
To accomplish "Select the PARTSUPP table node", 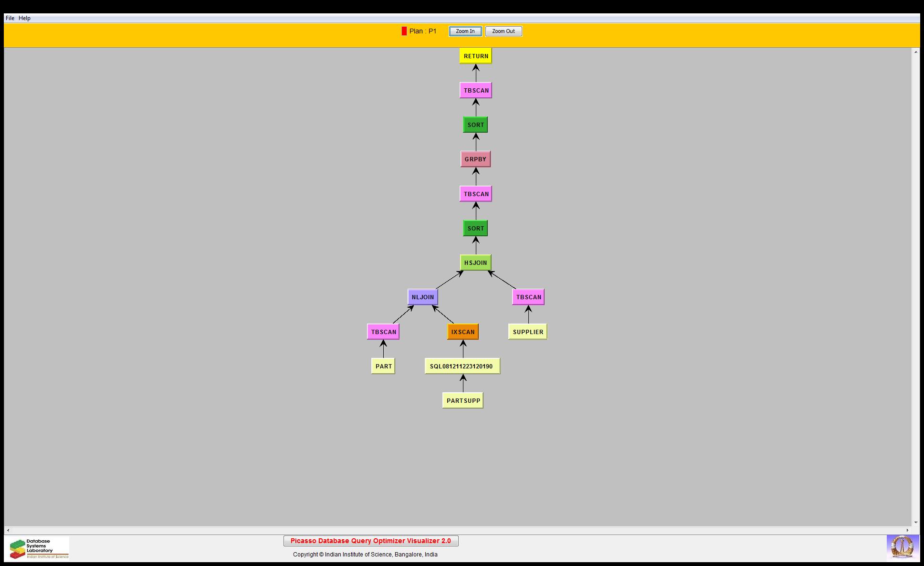I will pyautogui.click(x=463, y=400).
